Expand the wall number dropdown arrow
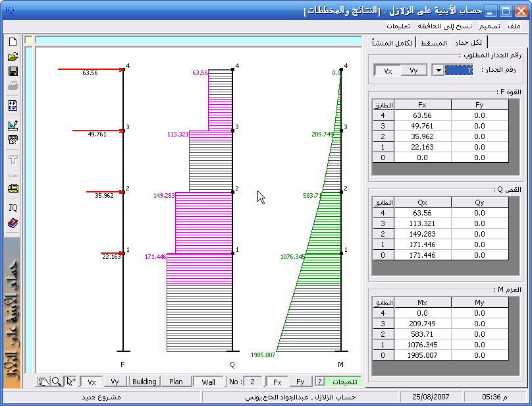Image resolution: width=532 pixels, height=406 pixels. coord(437,71)
